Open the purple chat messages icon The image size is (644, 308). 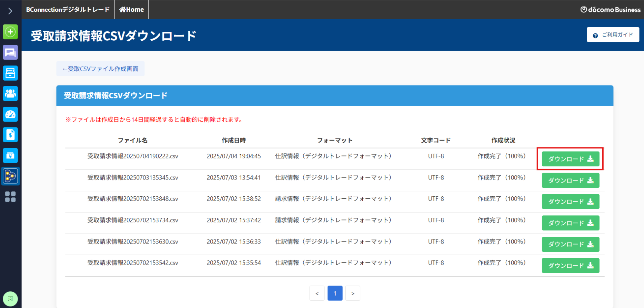[10, 52]
